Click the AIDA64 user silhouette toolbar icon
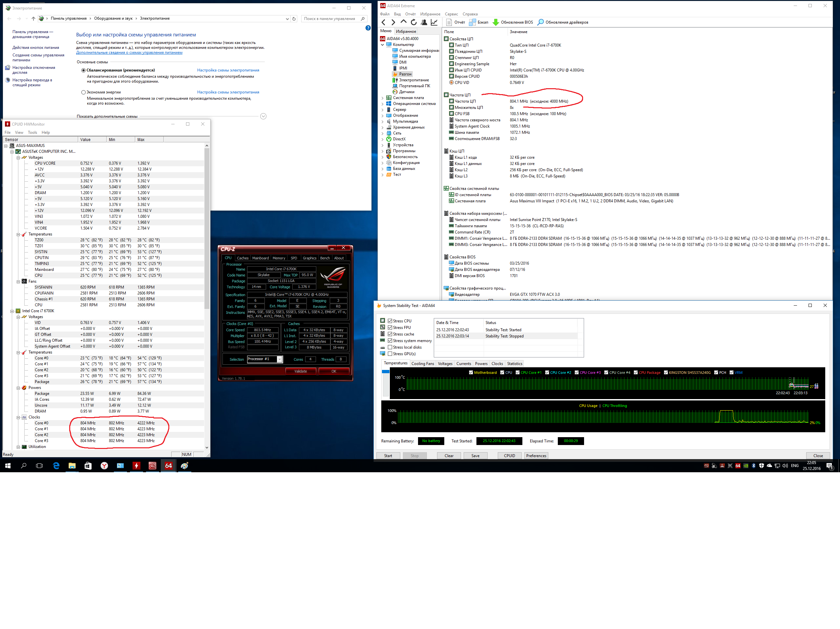This screenshot has height=629, width=840. tap(424, 22)
